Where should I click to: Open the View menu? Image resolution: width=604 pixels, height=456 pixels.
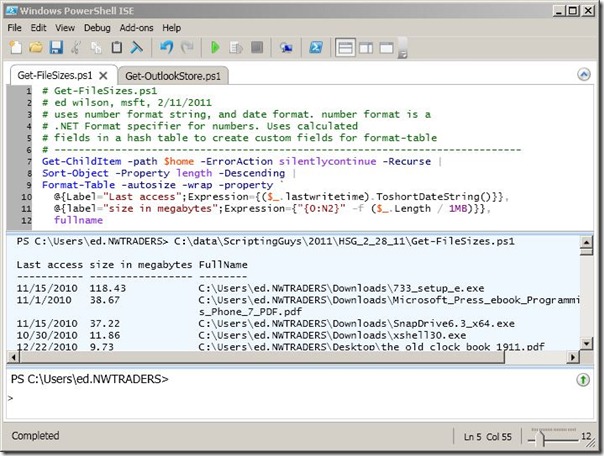click(x=65, y=28)
